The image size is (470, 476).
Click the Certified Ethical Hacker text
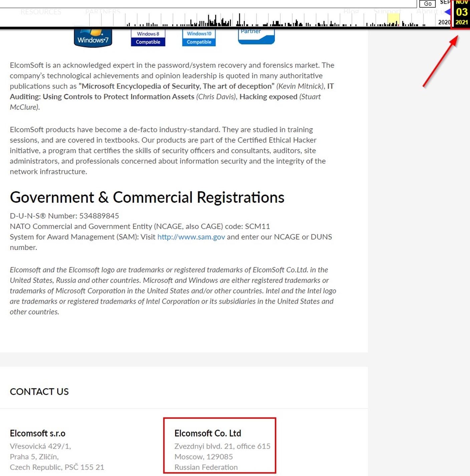click(277, 140)
